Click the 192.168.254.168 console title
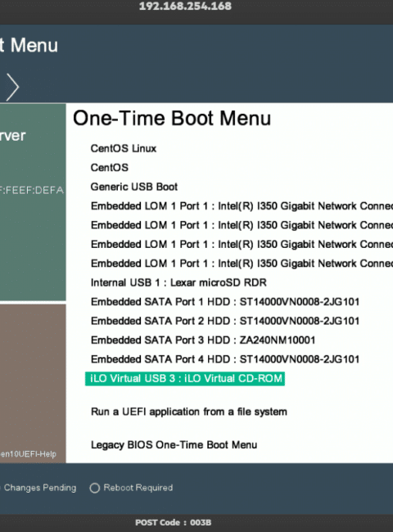Screen dimensions: 393x532 185,6
